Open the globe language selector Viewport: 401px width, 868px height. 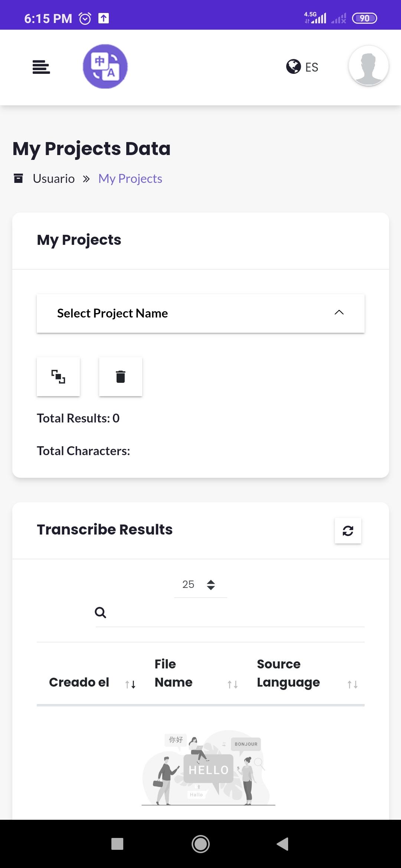pyautogui.click(x=293, y=67)
